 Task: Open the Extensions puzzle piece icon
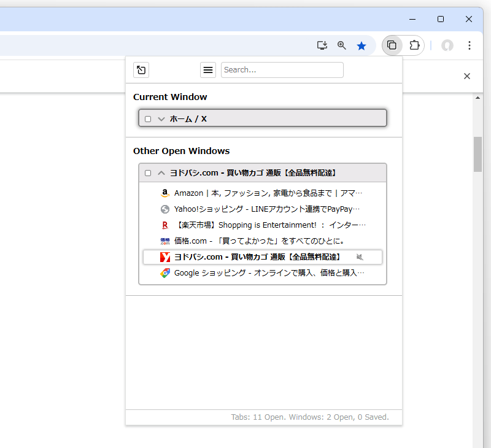click(x=414, y=45)
